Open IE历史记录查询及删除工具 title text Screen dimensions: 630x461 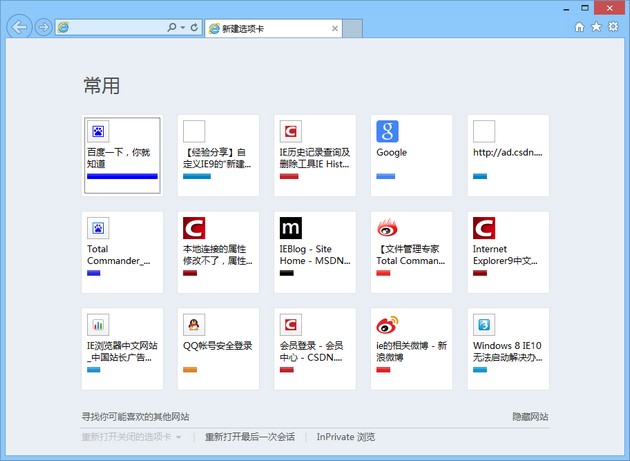coord(315,158)
